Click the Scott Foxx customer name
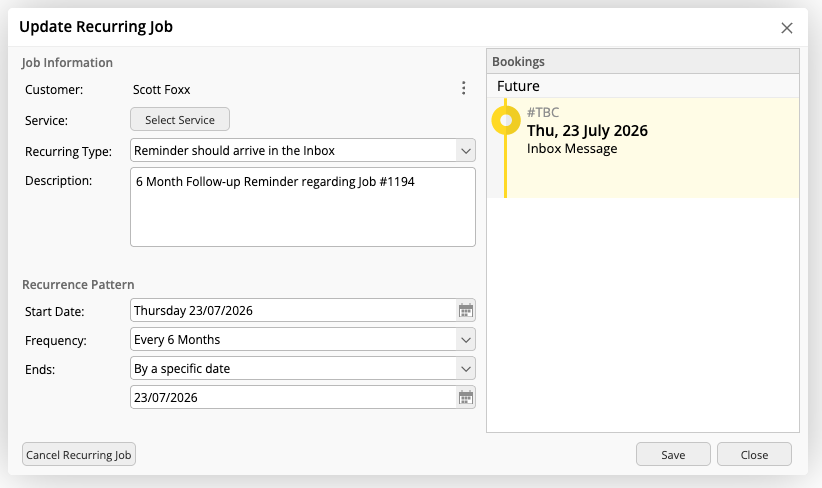This screenshot has height=488, width=822. tap(161, 90)
